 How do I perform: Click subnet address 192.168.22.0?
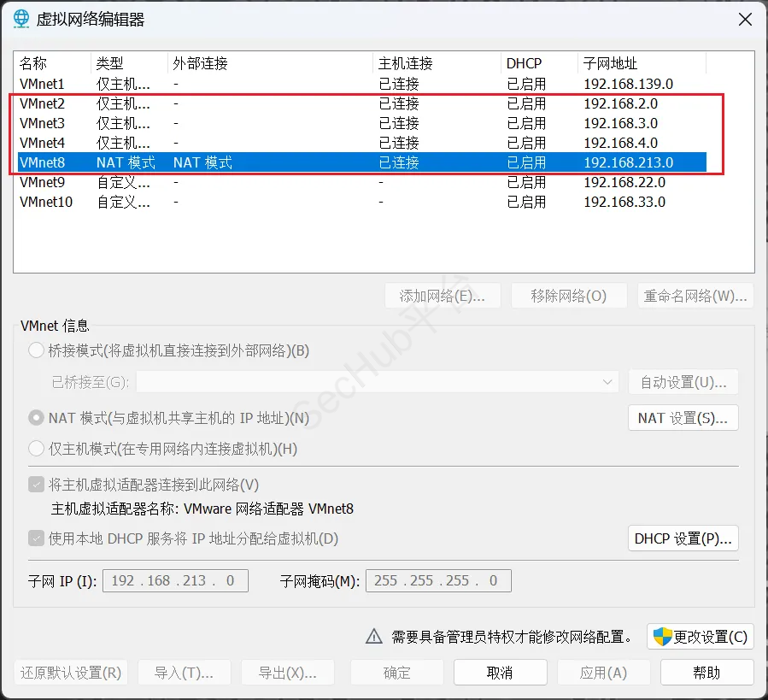click(x=624, y=182)
